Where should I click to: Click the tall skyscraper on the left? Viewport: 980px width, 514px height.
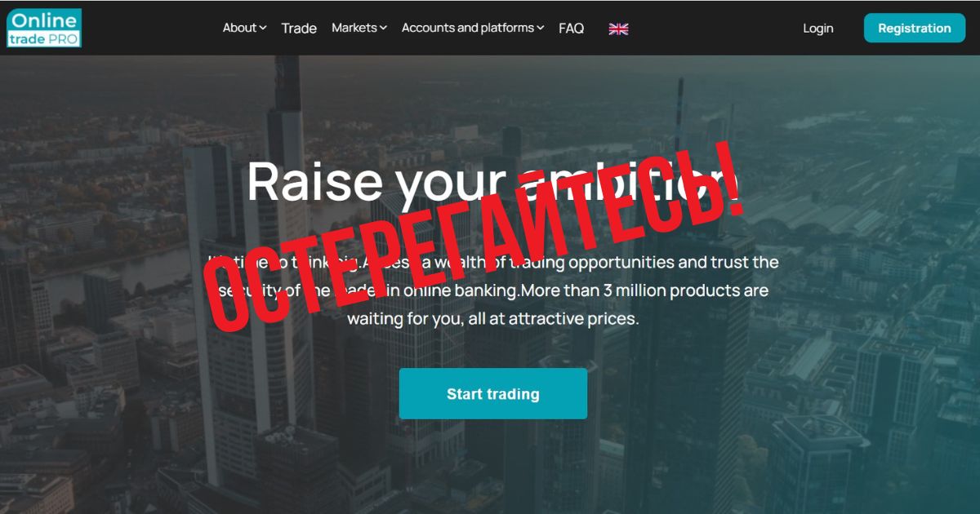(x=286, y=245)
